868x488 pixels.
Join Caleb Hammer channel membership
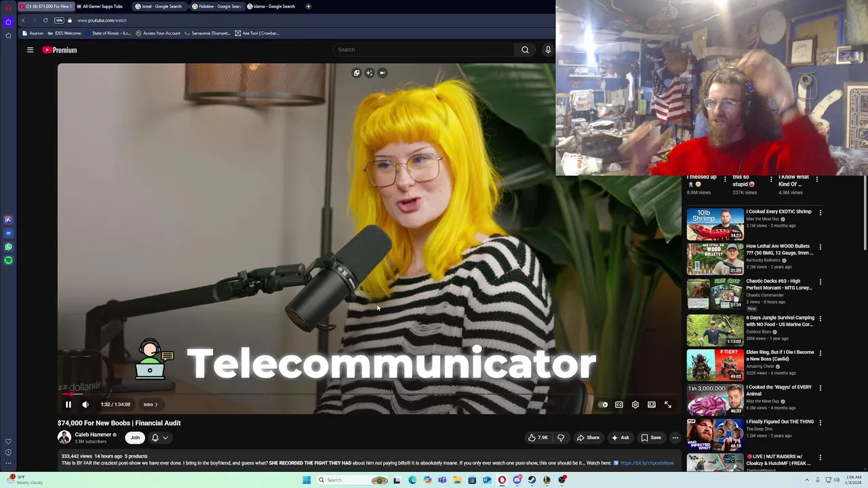tap(135, 438)
